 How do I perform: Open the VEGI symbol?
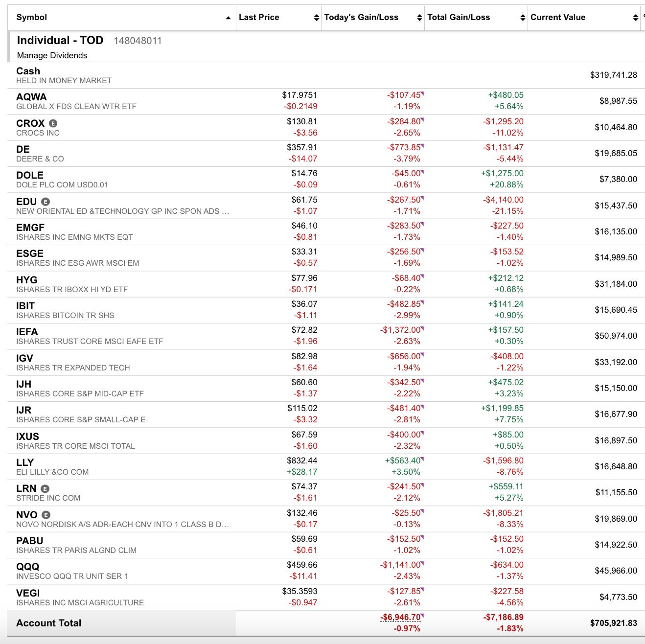coord(28,593)
